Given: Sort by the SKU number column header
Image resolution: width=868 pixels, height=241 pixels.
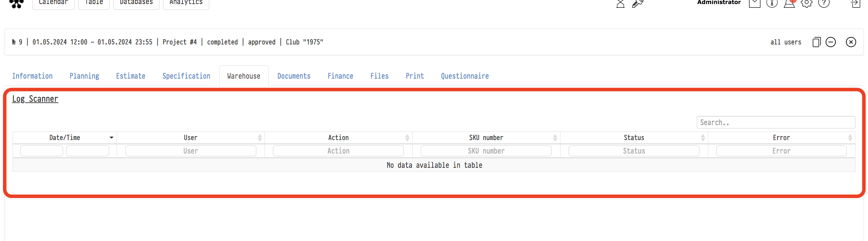Looking at the screenshot, I should coord(486,138).
